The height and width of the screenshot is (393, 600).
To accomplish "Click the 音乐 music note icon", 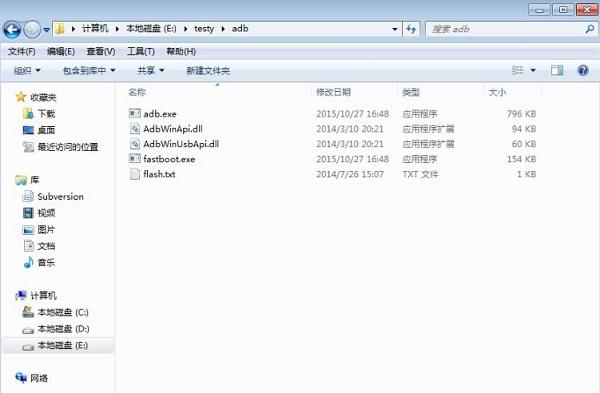I will tap(28, 262).
